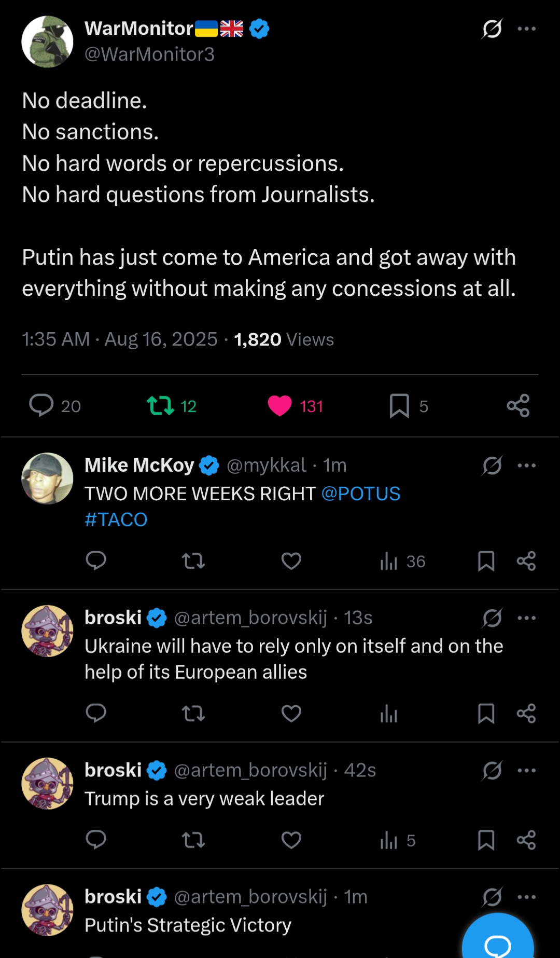The width and height of the screenshot is (560, 958).
Task: Bookmark broski's Ukraine European allies comment
Action: (x=486, y=714)
